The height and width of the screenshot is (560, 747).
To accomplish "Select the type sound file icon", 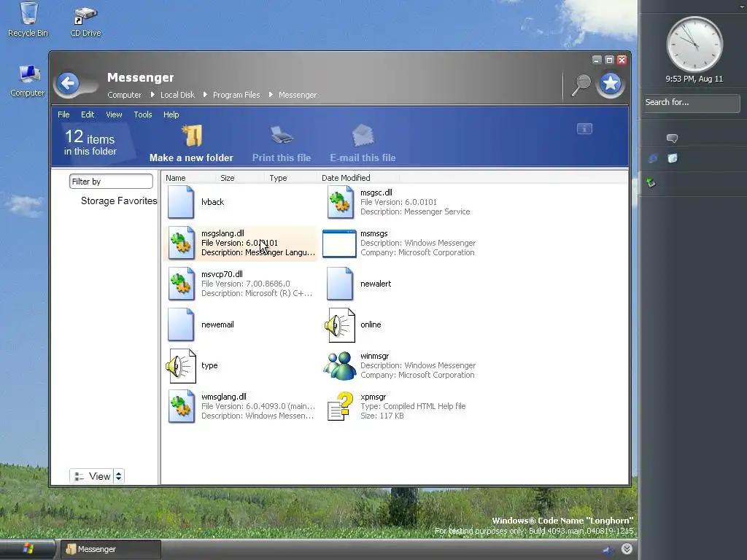I will 181,366.
